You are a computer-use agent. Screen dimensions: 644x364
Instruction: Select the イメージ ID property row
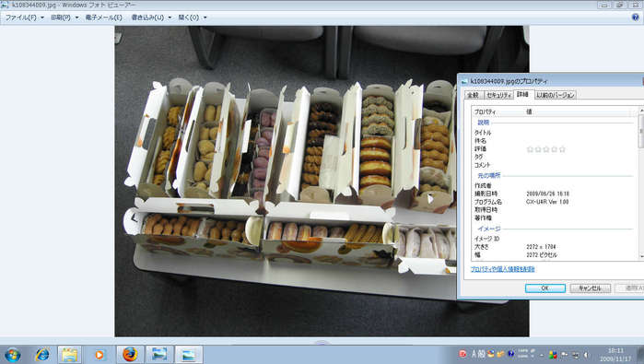(555, 239)
